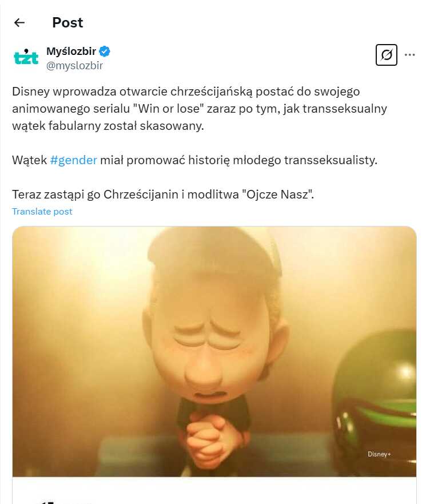The image size is (422, 504).
Task: Click the paragraph starting with Disney wprowadza
Action: pos(199,109)
